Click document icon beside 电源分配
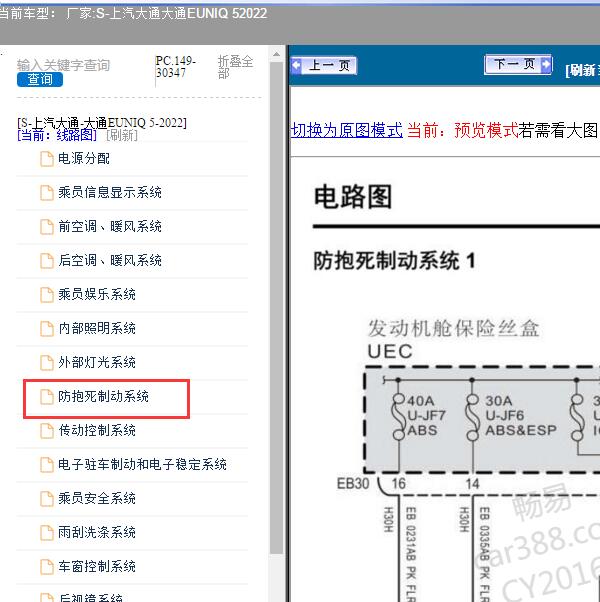This screenshot has height=602, width=600. click(x=47, y=159)
